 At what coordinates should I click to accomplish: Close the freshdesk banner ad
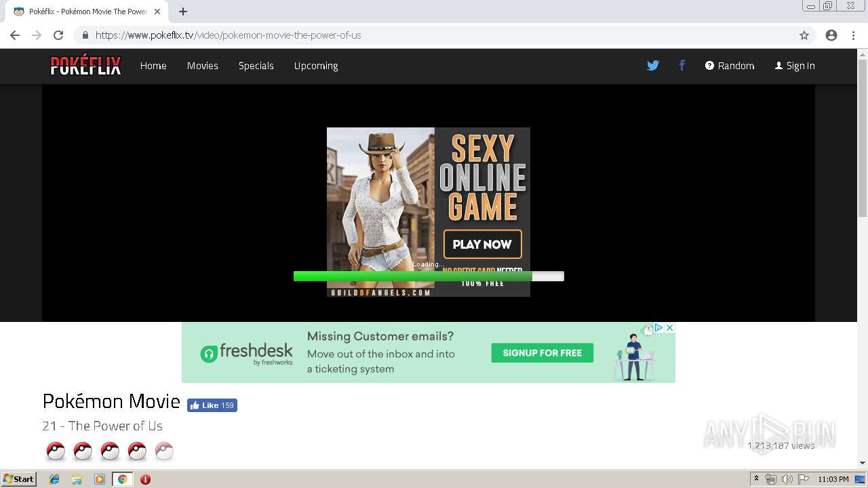669,328
